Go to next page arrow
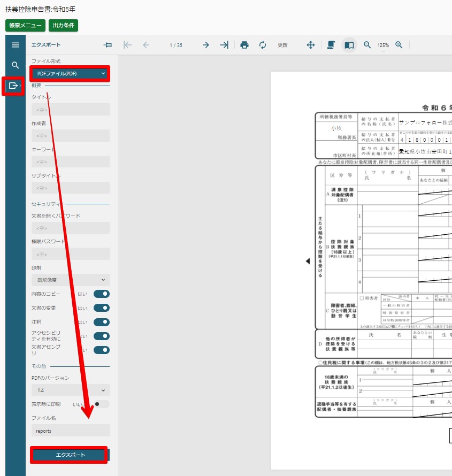452x476 pixels. pyautogui.click(x=206, y=45)
